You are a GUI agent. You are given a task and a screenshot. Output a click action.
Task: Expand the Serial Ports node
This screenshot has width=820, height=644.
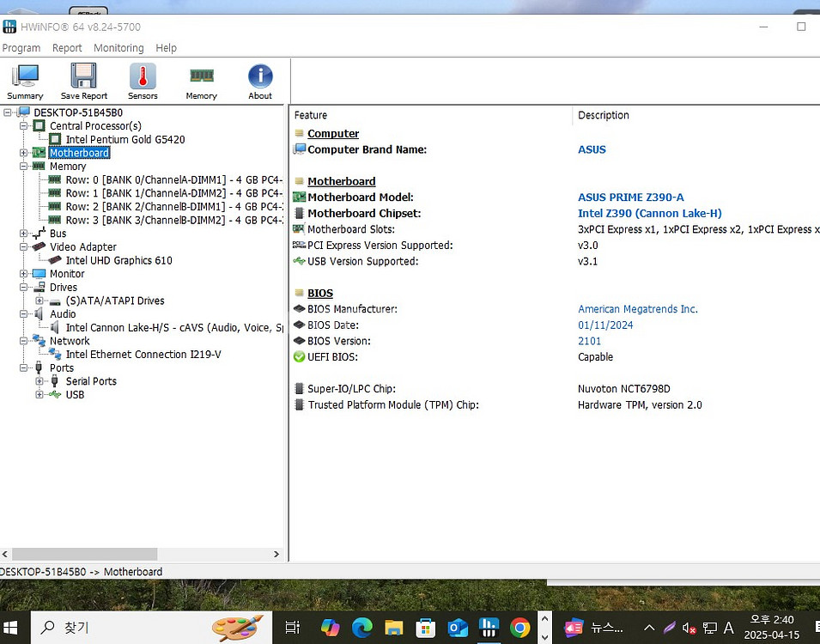[39, 381]
